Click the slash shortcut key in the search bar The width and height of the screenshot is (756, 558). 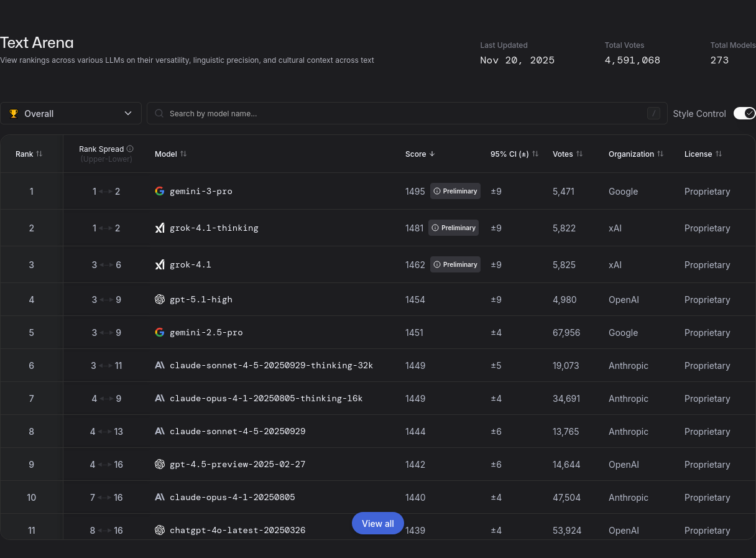click(653, 113)
